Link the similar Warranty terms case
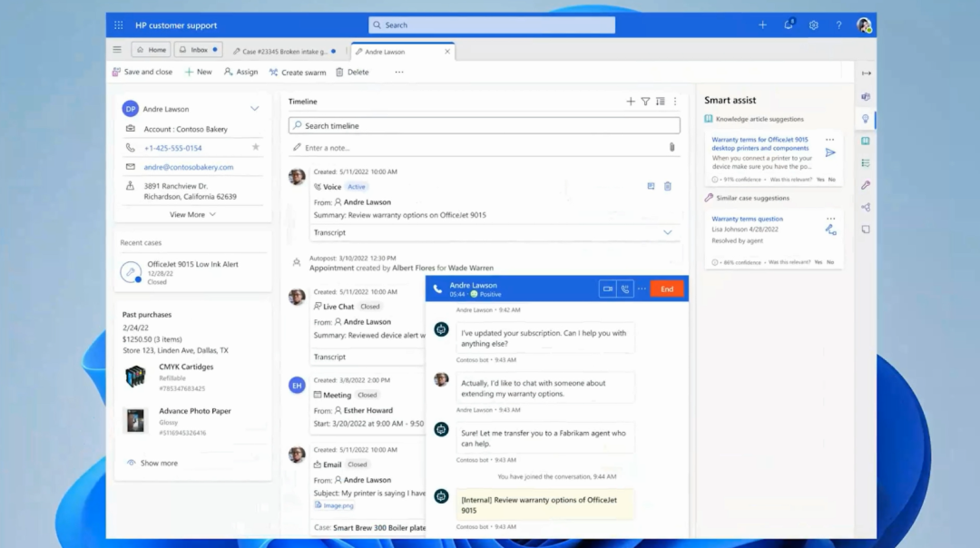Image resolution: width=980 pixels, height=548 pixels. 830,230
